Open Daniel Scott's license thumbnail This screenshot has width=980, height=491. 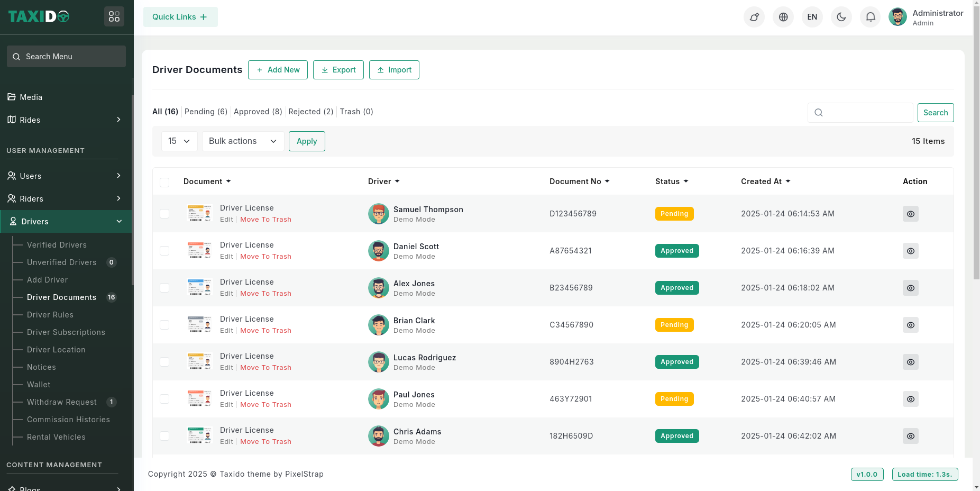pyautogui.click(x=199, y=250)
